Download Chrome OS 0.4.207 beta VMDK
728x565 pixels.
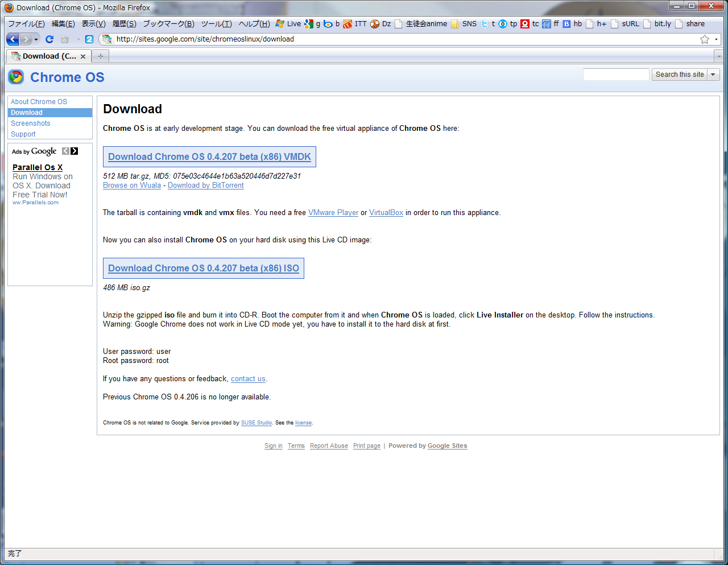click(209, 157)
